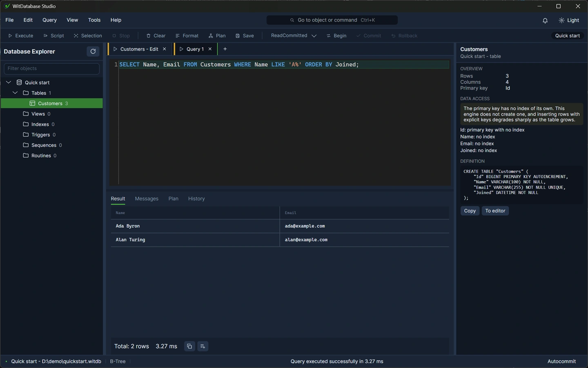Close the Customers - Edit tab
The width and height of the screenshot is (588, 368).
point(165,49)
